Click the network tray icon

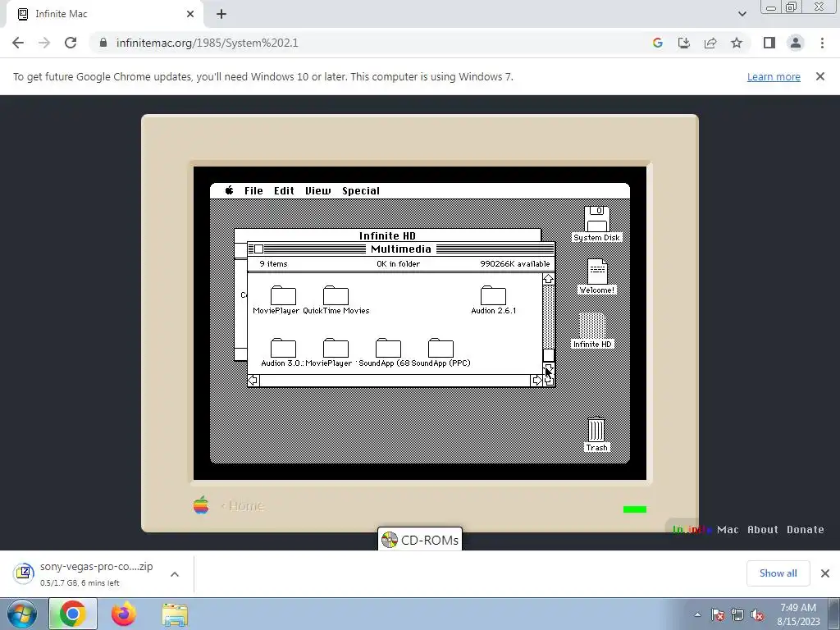click(737, 615)
